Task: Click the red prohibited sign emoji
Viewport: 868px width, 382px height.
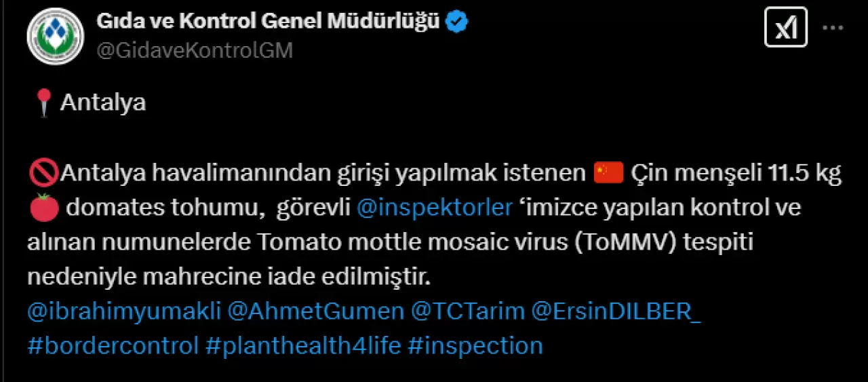Action: pos(43,174)
